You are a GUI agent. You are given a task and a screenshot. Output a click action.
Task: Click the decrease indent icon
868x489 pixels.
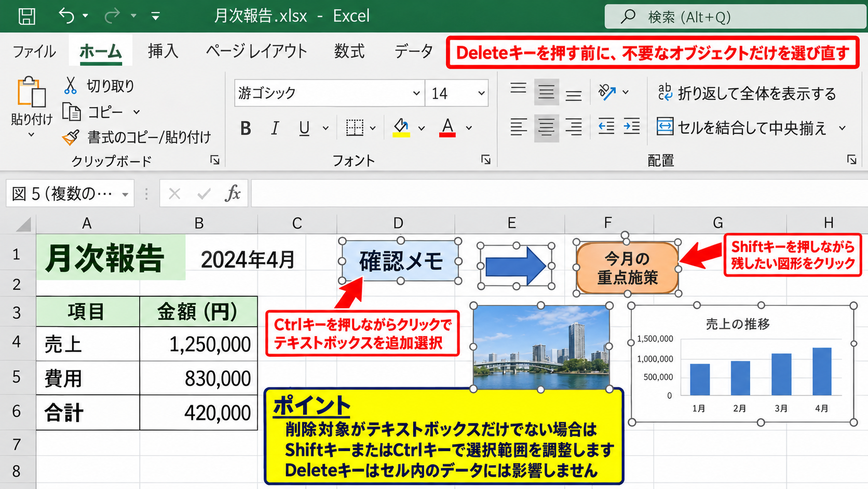click(x=606, y=127)
